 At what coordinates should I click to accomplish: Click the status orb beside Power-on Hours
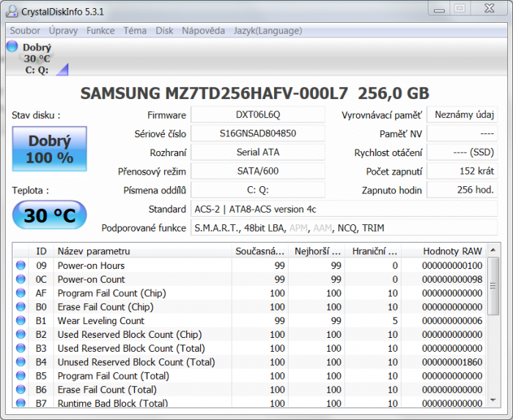[x=21, y=266]
